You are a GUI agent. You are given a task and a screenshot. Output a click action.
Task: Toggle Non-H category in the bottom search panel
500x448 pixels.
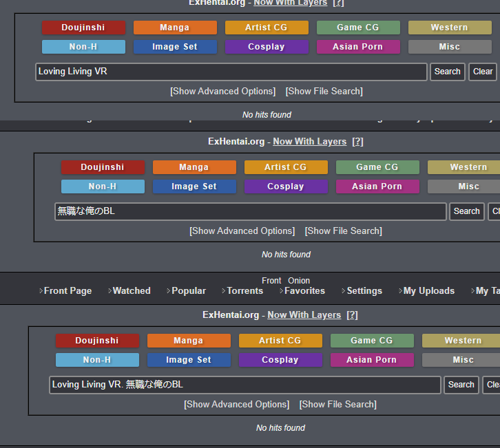[97, 360]
